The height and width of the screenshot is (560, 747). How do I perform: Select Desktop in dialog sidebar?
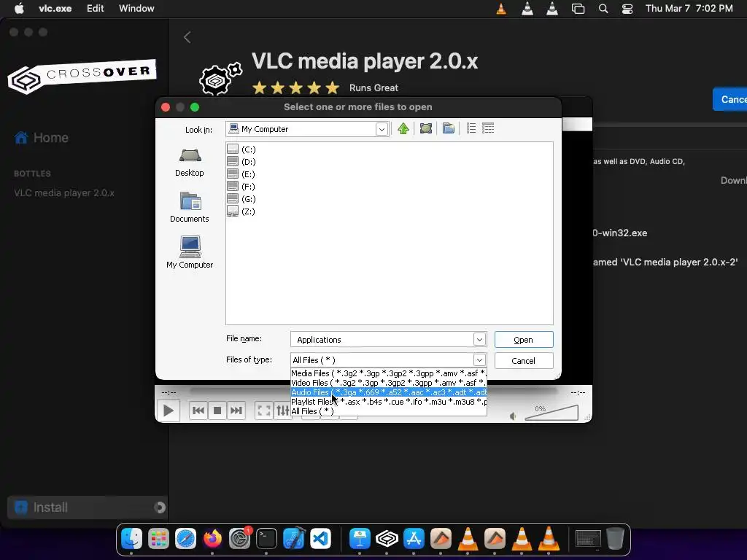point(190,163)
